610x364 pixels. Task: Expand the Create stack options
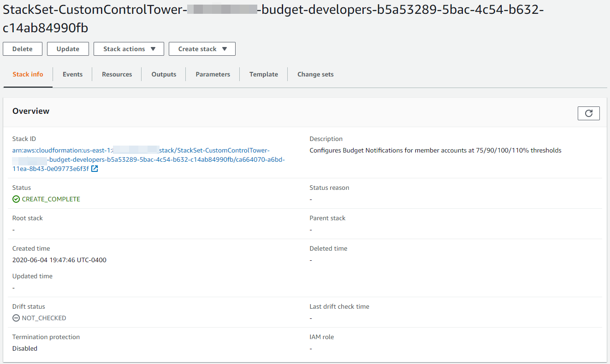point(201,48)
